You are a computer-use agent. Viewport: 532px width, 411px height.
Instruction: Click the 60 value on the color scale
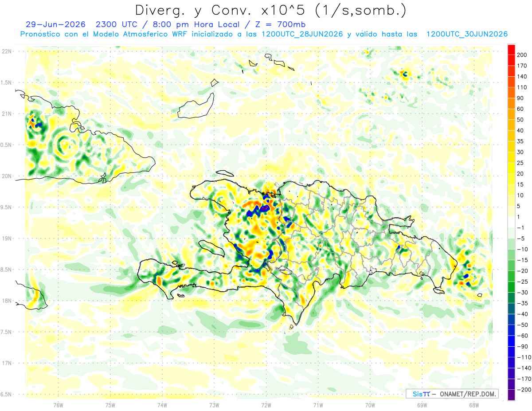[x=521, y=109]
